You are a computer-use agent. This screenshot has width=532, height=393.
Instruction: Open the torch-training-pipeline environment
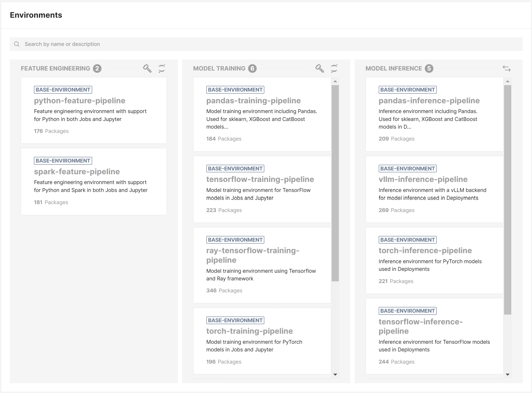(x=262, y=341)
